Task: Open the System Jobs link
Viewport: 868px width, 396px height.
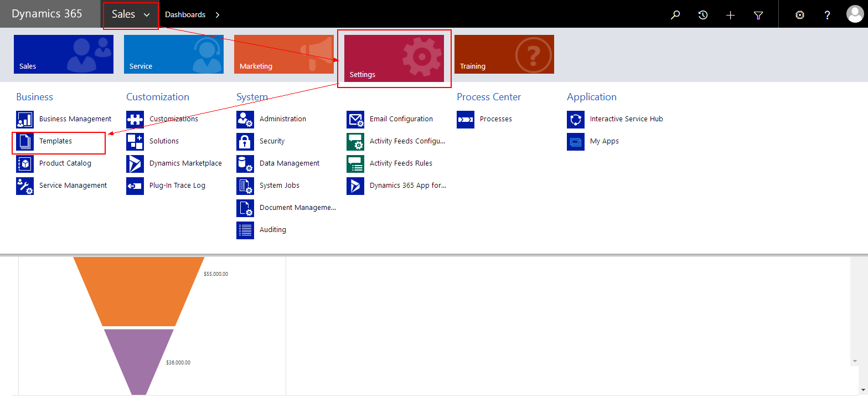Action: coord(280,186)
